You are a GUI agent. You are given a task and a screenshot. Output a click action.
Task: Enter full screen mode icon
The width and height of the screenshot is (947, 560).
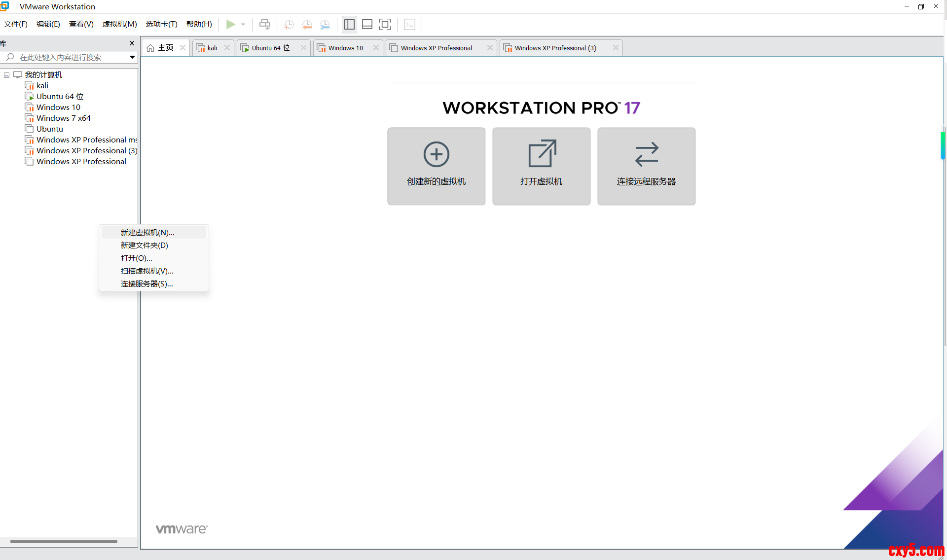click(x=385, y=24)
